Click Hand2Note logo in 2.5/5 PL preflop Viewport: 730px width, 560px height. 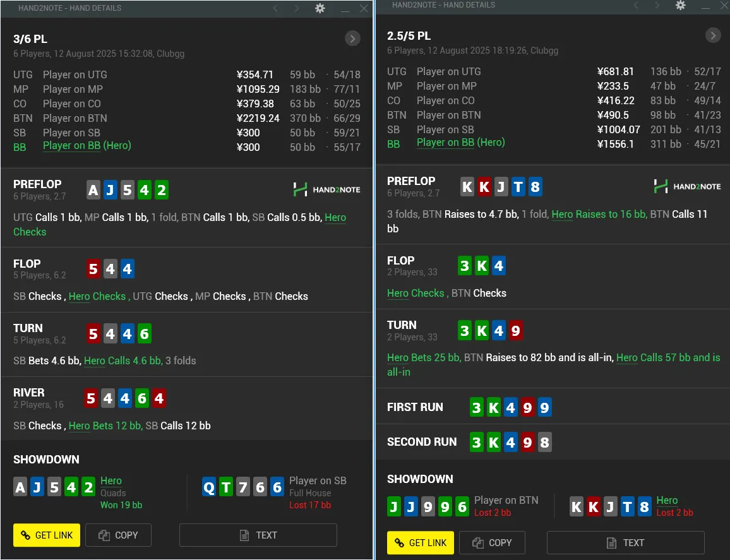[x=686, y=186]
